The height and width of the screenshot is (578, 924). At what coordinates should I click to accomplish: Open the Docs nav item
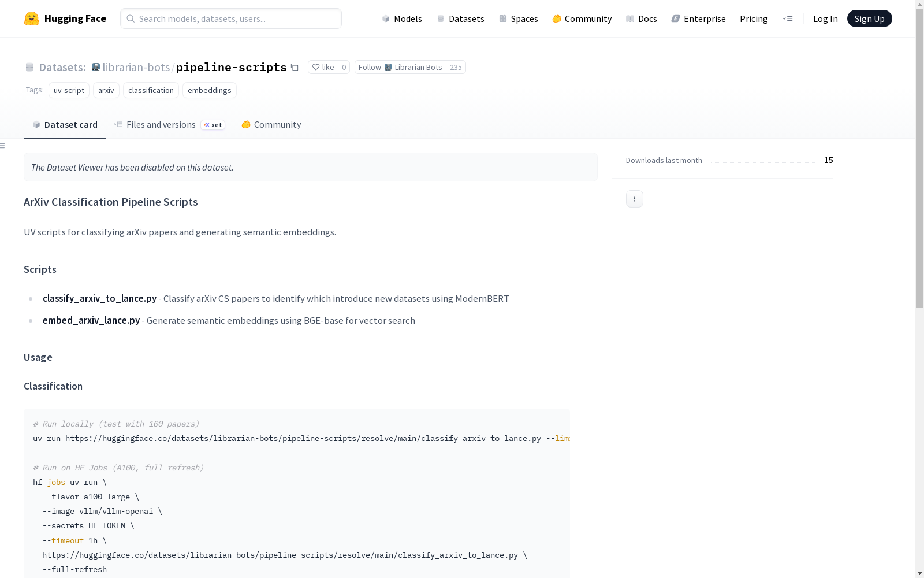tap(641, 18)
